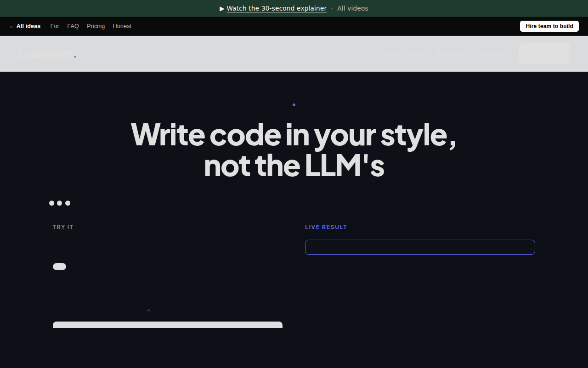Image resolution: width=588 pixels, height=368 pixels.
Task: Open the All videos link
Action: (x=352, y=8)
